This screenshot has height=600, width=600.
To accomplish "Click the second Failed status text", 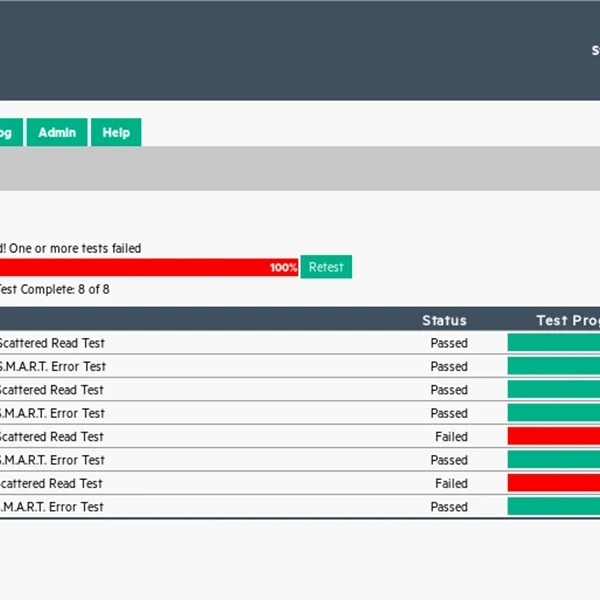I will coord(451,484).
